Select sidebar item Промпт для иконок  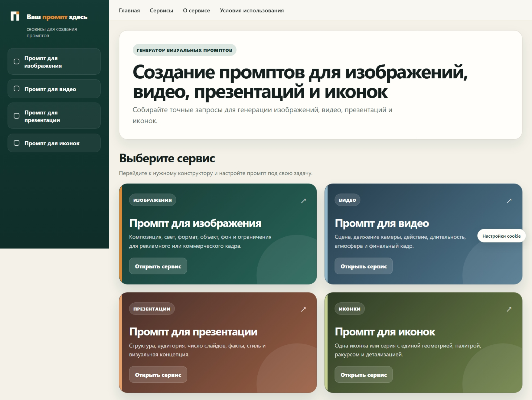coord(54,143)
